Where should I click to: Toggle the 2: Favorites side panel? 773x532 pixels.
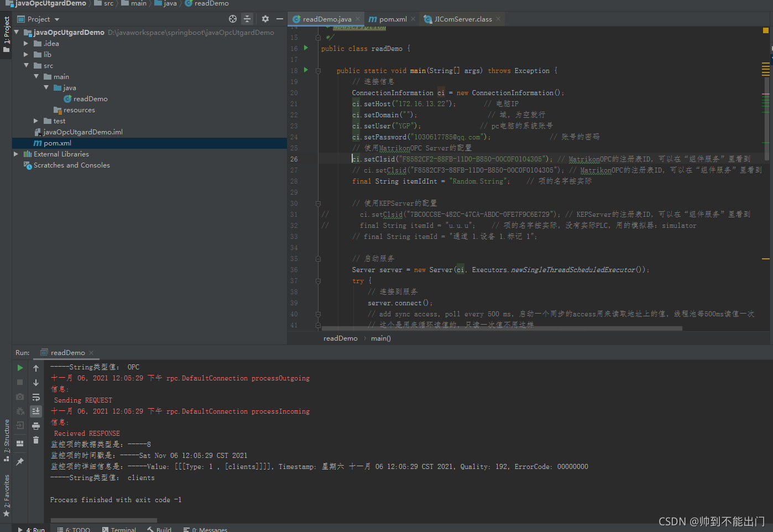pos(6,496)
